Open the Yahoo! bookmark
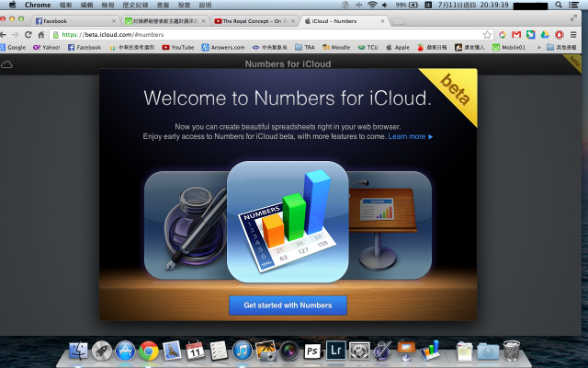588x368 pixels. click(47, 47)
